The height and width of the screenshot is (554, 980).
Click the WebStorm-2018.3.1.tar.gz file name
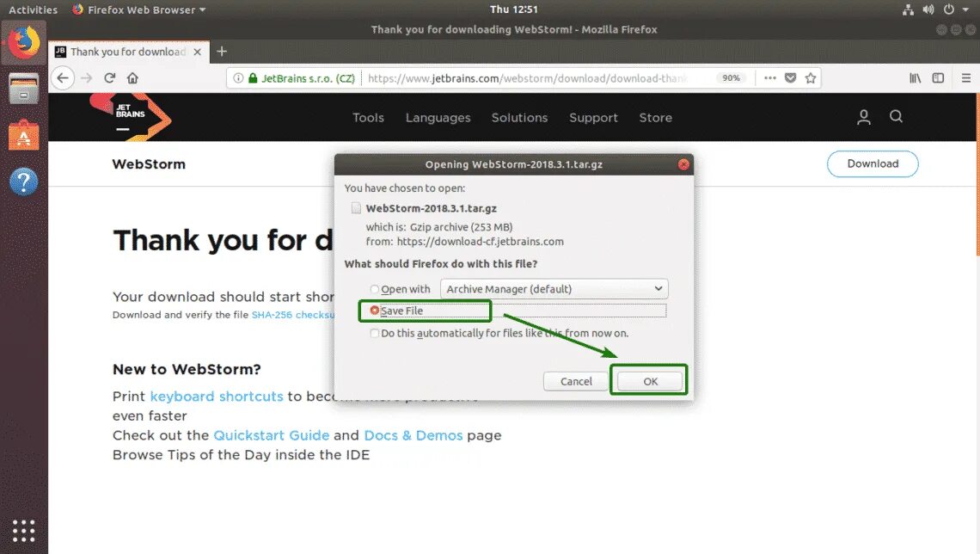click(432, 208)
